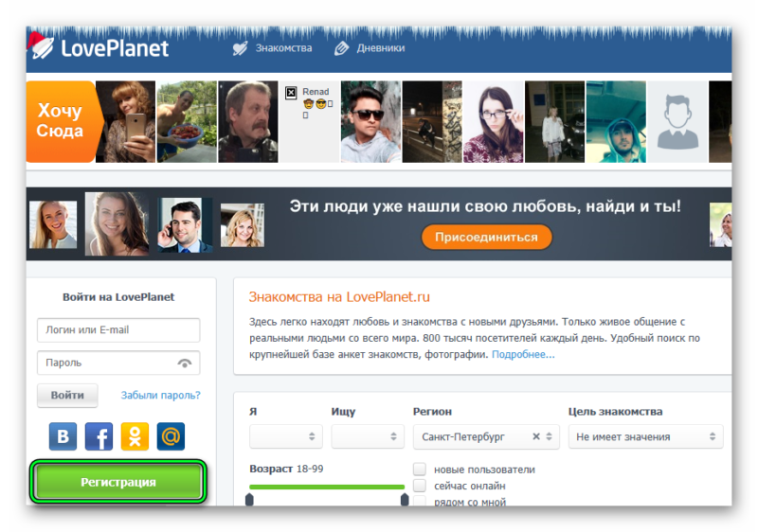
Task: Click the Забыли пароль? link
Action: (x=160, y=396)
